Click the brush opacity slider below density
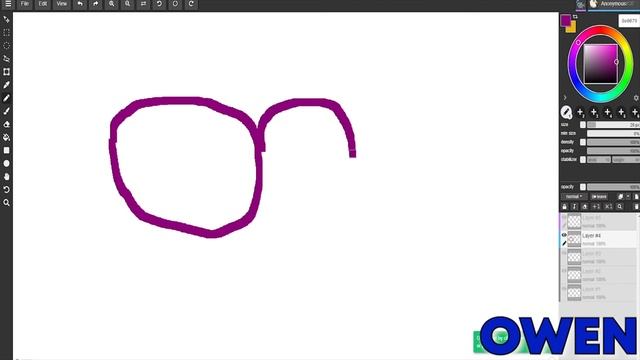 613,151
